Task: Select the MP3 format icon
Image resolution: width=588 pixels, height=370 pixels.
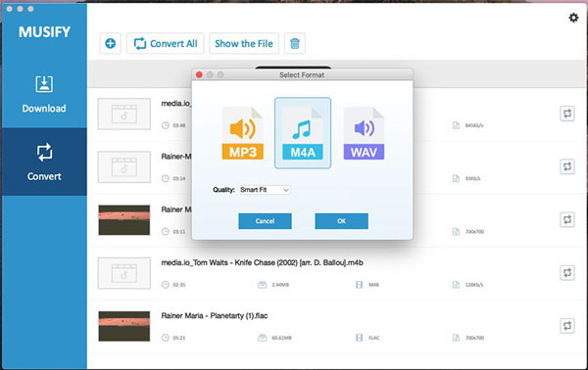Action: [243, 133]
